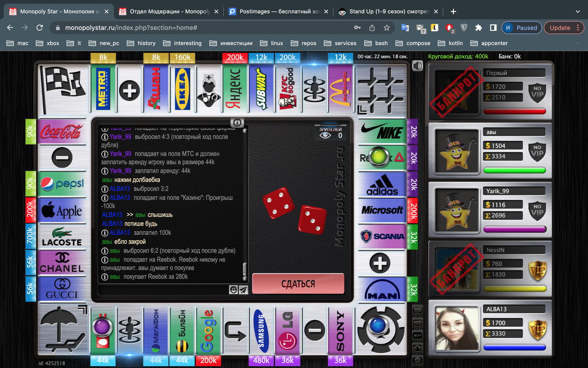Click the 480k rent label under Samsung

[x=261, y=360]
